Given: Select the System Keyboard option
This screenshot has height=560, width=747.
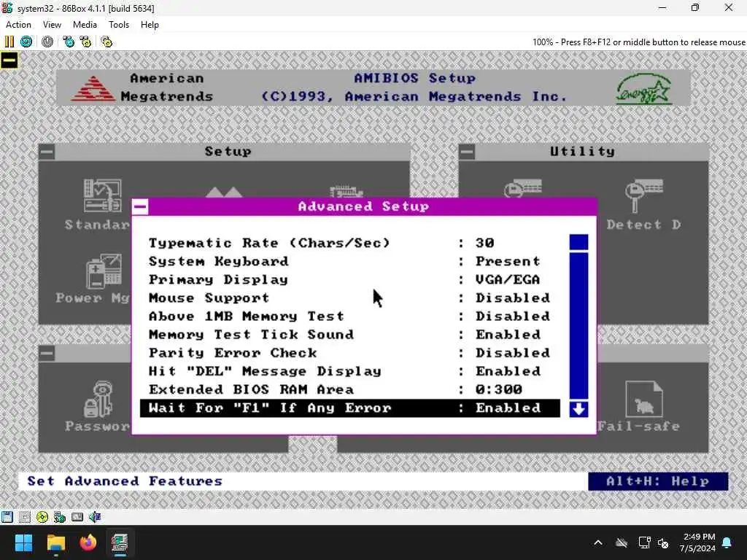Looking at the screenshot, I should pos(349,262).
